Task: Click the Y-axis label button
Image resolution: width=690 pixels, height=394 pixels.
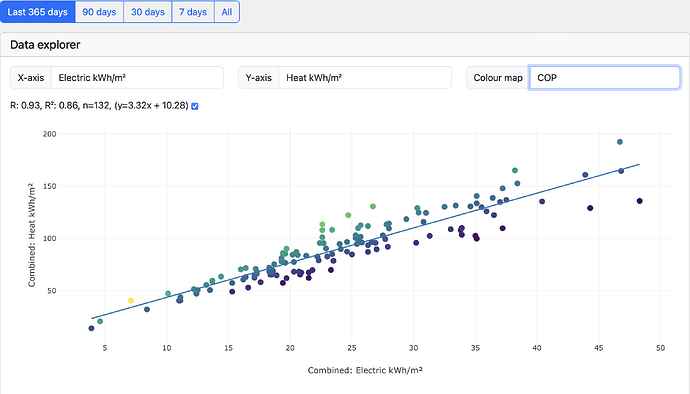Action: (x=259, y=77)
